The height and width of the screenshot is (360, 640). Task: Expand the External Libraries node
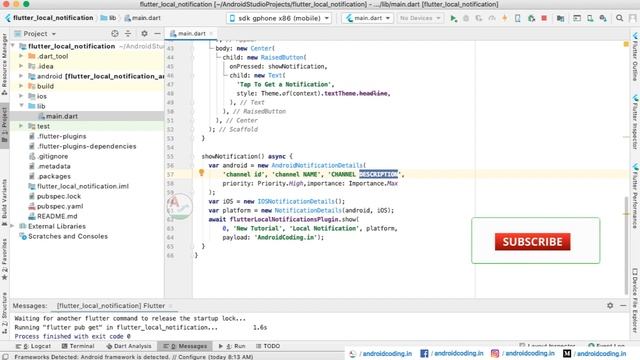pyautogui.click(x=12, y=226)
